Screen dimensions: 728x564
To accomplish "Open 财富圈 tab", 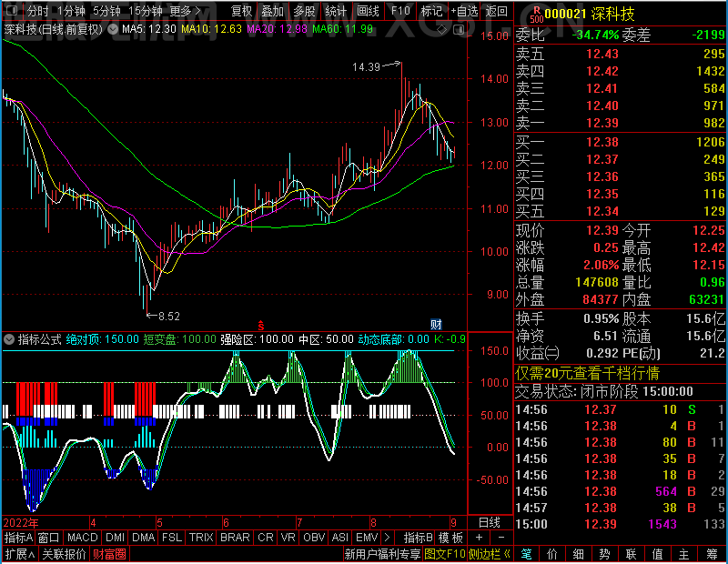I will point(109,554).
